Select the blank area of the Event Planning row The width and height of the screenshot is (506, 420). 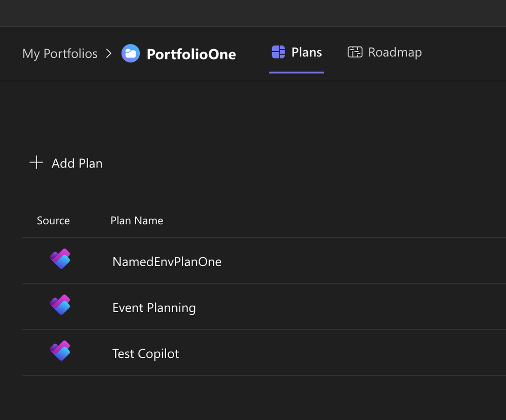click(x=355, y=307)
